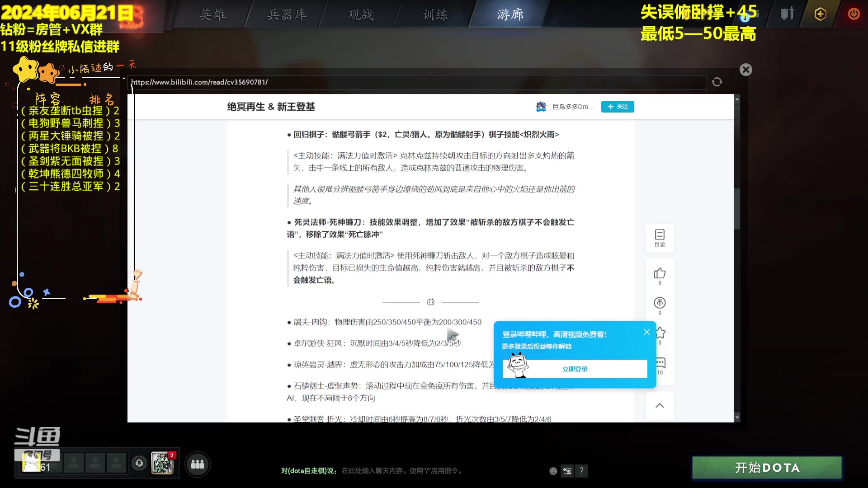Screen dimensions: 868x488
Task: Select the 游廊 (Arcade) tab
Action: click(510, 14)
